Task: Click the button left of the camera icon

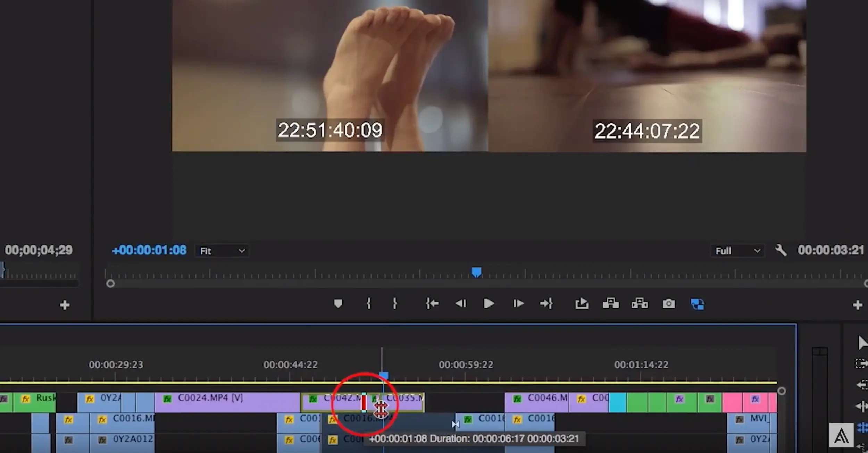Action: [x=639, y=304]
